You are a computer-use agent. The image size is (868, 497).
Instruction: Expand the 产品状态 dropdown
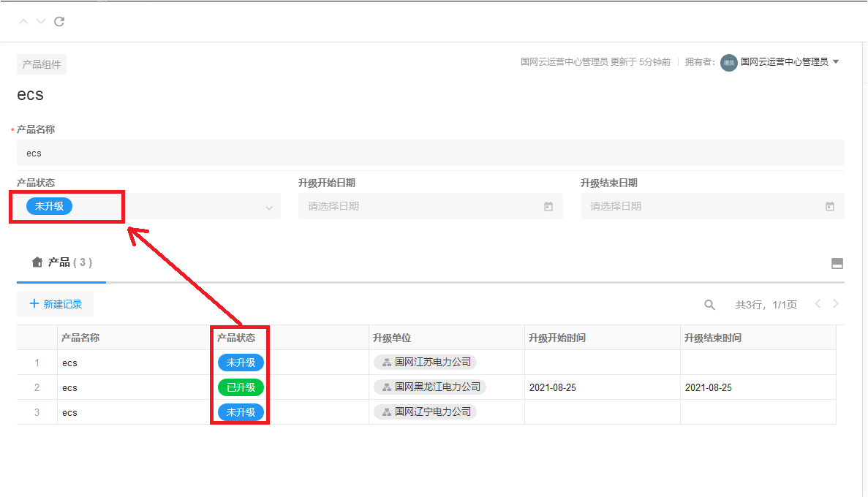[268, 208]
